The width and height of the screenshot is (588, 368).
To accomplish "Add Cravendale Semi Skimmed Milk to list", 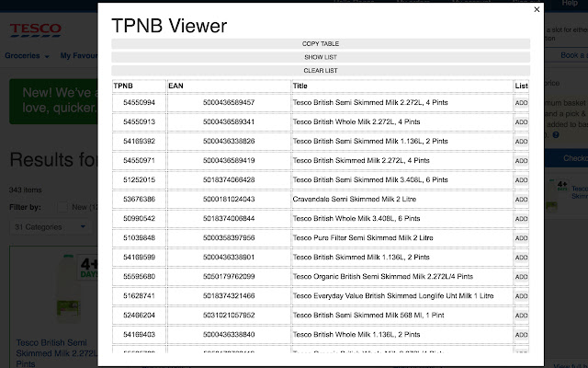I will [521, 200].
